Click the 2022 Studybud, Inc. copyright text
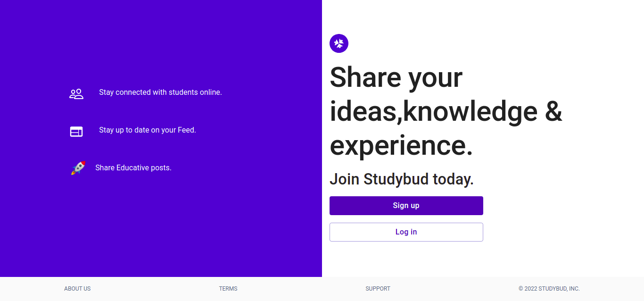Screen dimensions: 644x301 click(x=549, y=289)
